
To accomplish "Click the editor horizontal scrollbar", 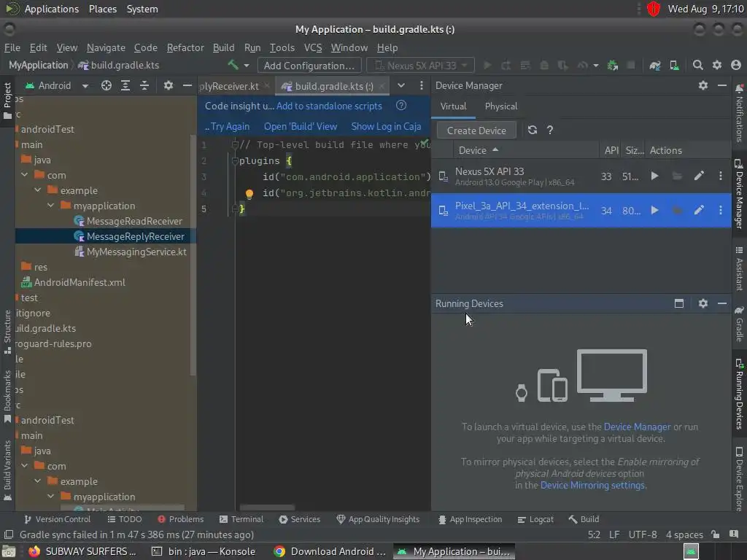I will click(x=267, y=507).
